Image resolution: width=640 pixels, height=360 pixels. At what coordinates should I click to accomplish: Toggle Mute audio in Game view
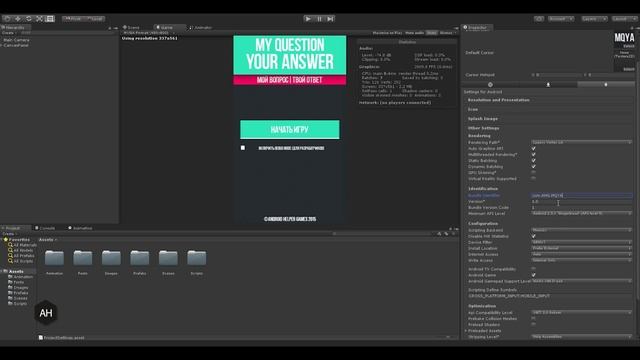pyautogui.click(x=414, y=33)
